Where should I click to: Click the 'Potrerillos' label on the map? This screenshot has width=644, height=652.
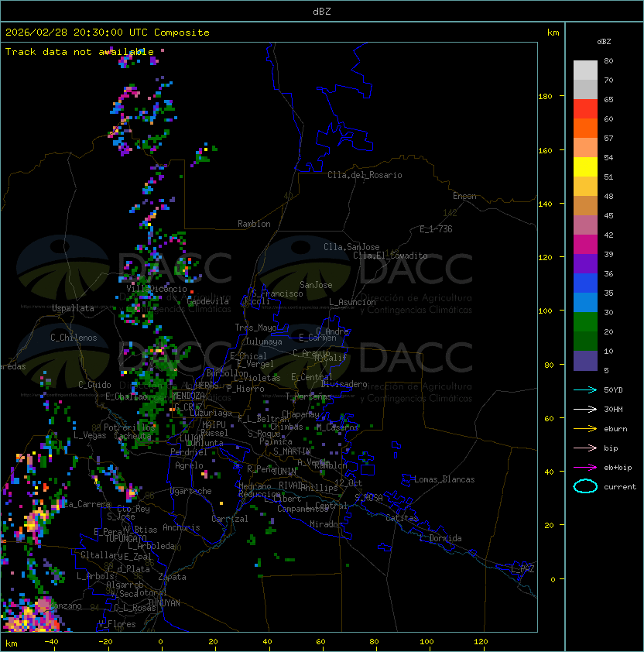pyautogui.click(x=130, y=427)
